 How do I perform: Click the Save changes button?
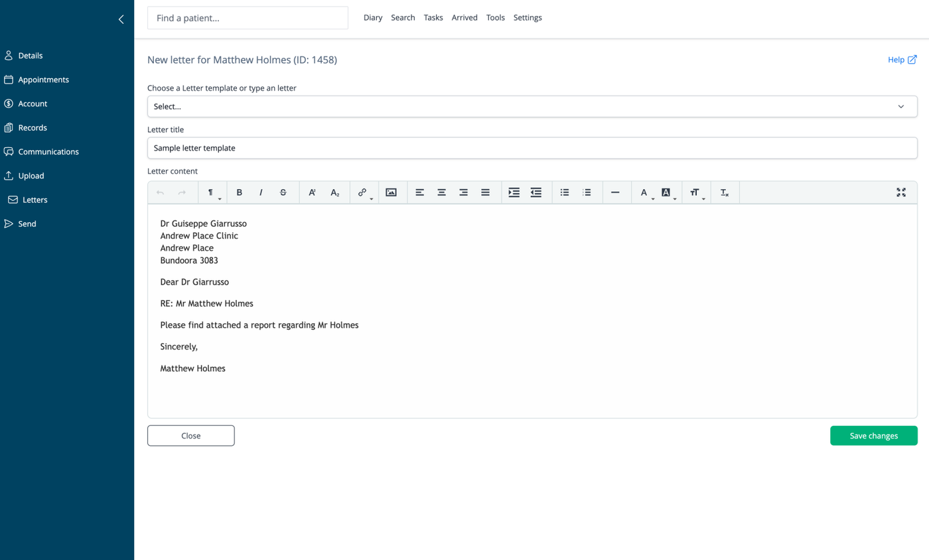(x=874, y=436)
